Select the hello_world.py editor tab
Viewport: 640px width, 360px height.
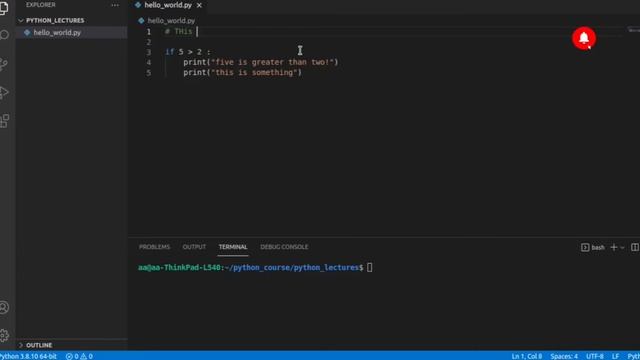(168, 5)
